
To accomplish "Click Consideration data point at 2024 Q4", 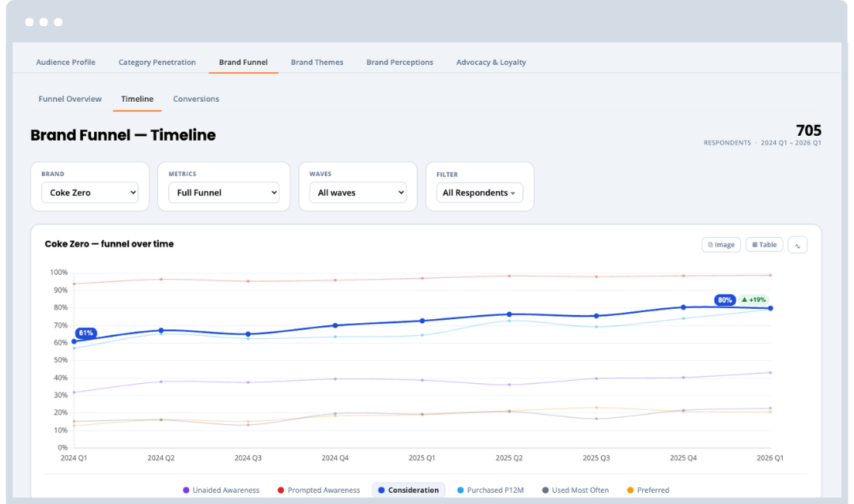I will [x=335, y=325].
